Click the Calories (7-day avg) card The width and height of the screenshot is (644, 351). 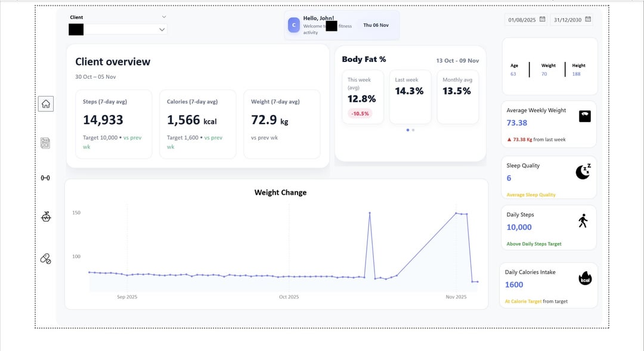tap(197, 124)
